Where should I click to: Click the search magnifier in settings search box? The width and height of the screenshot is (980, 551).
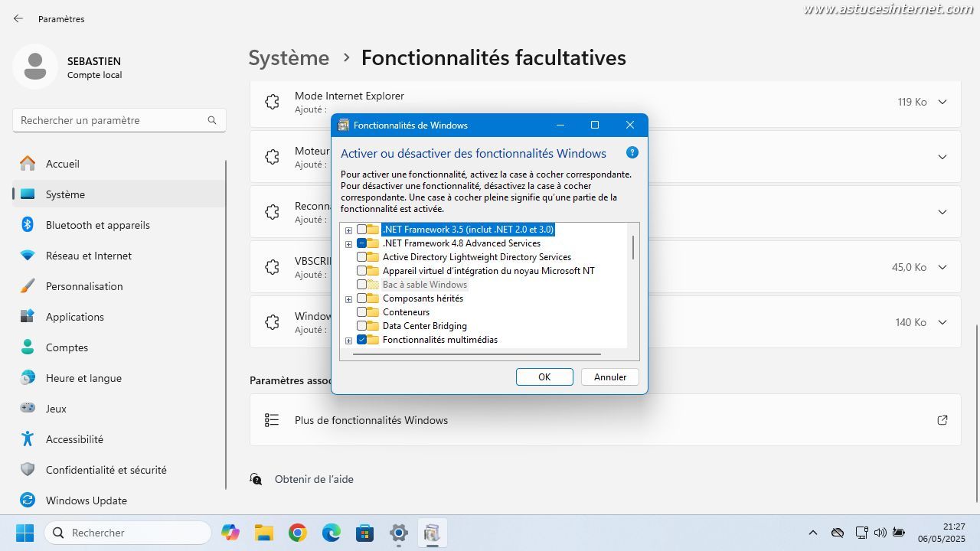[212, 120]
